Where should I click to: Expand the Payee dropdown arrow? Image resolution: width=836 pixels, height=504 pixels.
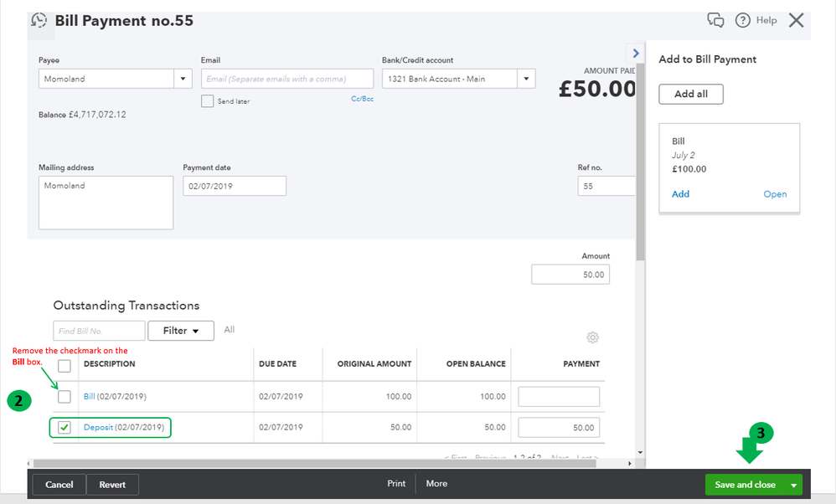[x=183, y=79]
